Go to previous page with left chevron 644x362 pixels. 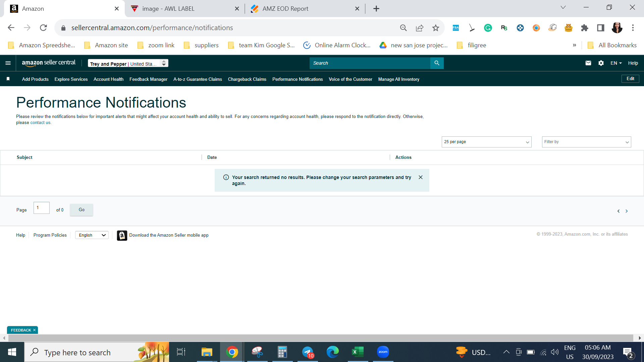pyautogui.click(x=619, y=211)
